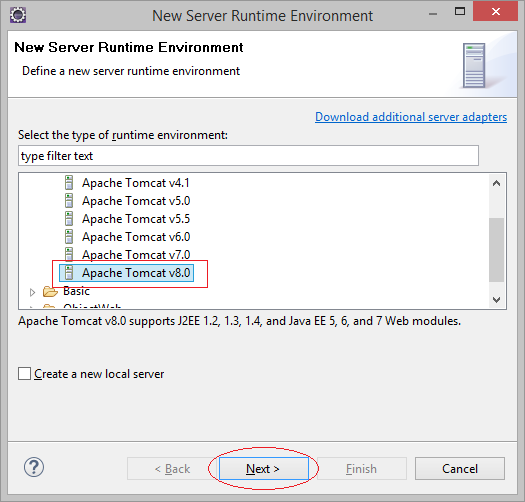Enable Create a new local server checkbox
This screenshot has width=525, height=502.
click(24, 373)
